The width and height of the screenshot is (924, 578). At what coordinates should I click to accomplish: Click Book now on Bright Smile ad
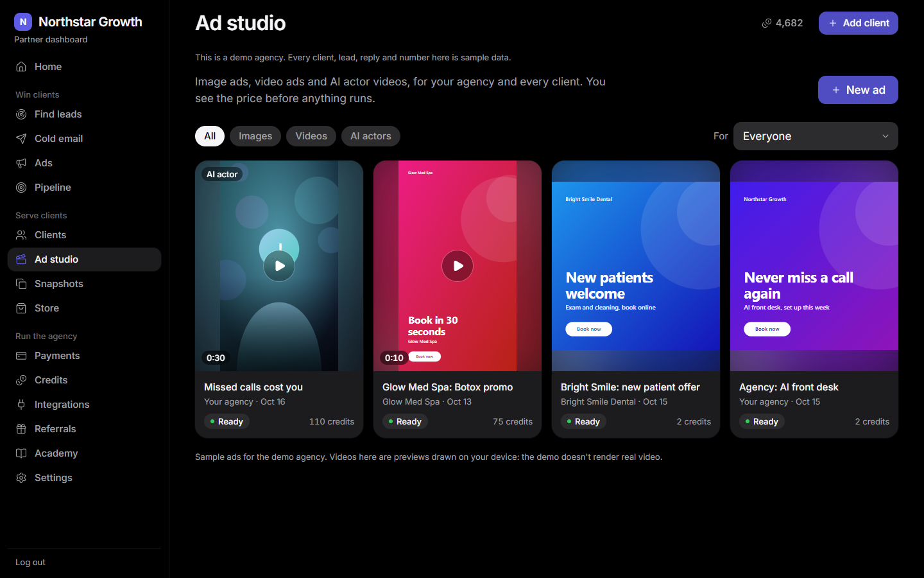click(x=588, y=329)
